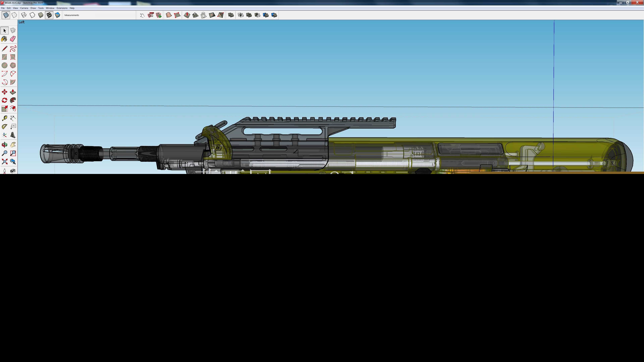Switch to Shaded With Textures style
The height and width of the screenshot is (362, 644).
coord(49,15)
